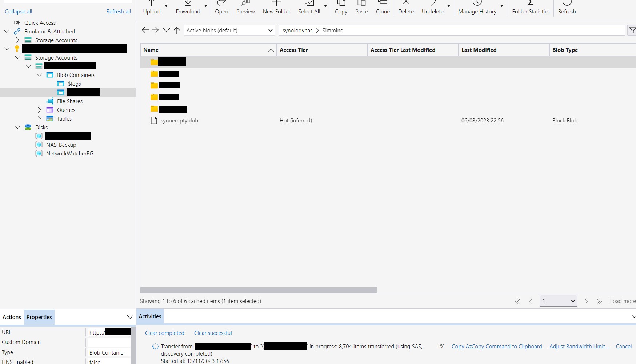Image resolution: width=636 pixels, height=364 pixels.
Task: Click the Clear completed link
Action: coord(164,333)
